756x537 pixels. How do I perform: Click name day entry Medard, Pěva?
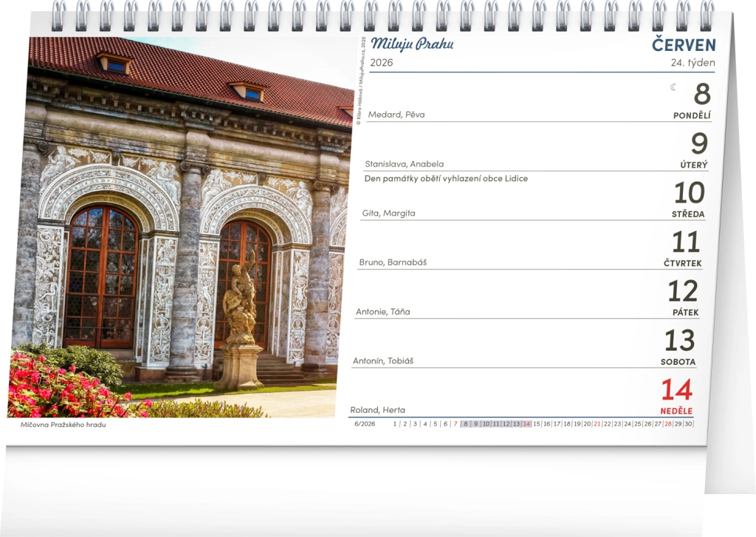(396, 114)
